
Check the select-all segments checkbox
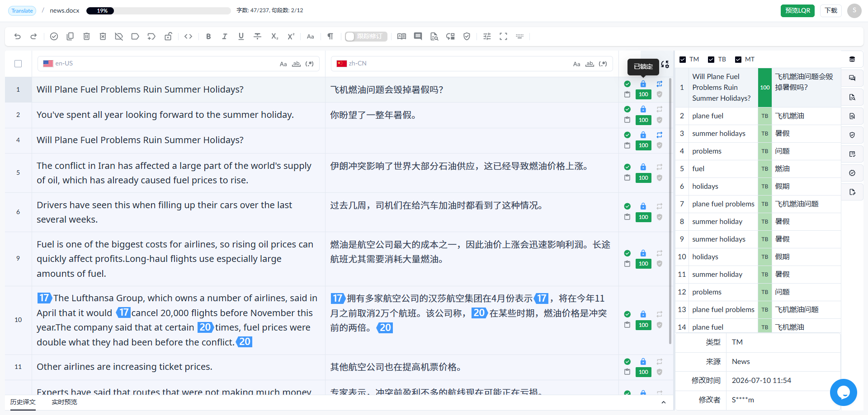click(18, 64)
